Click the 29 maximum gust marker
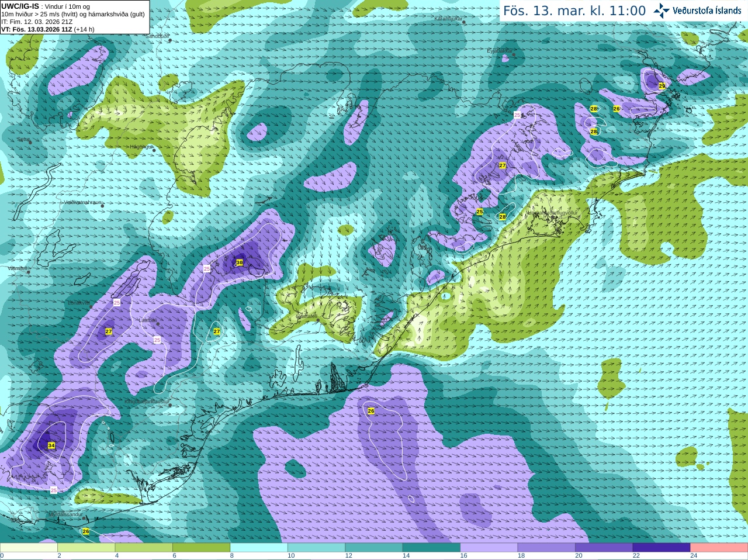Viewport: 748px width, 560px height. pyautogui.click(x=662, y=85)
